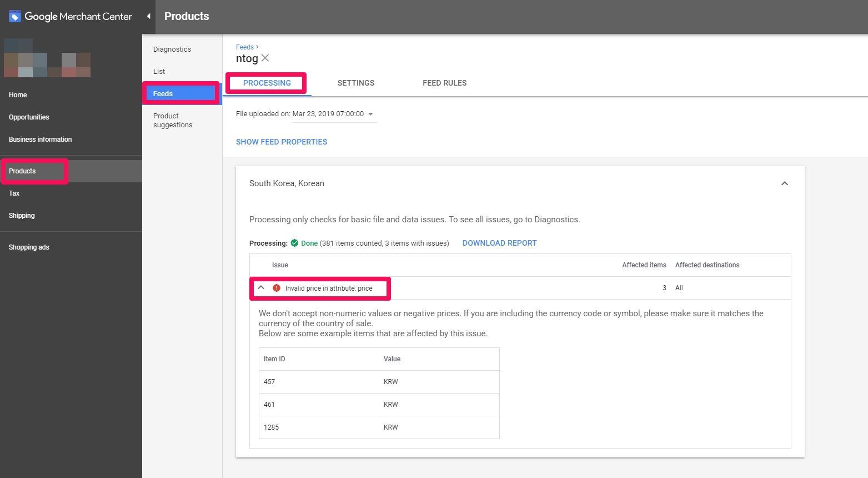This screenshot has width=868, height=478.
Task: Collapse the sidebar with the arrow icon
Action: point(148,17)
